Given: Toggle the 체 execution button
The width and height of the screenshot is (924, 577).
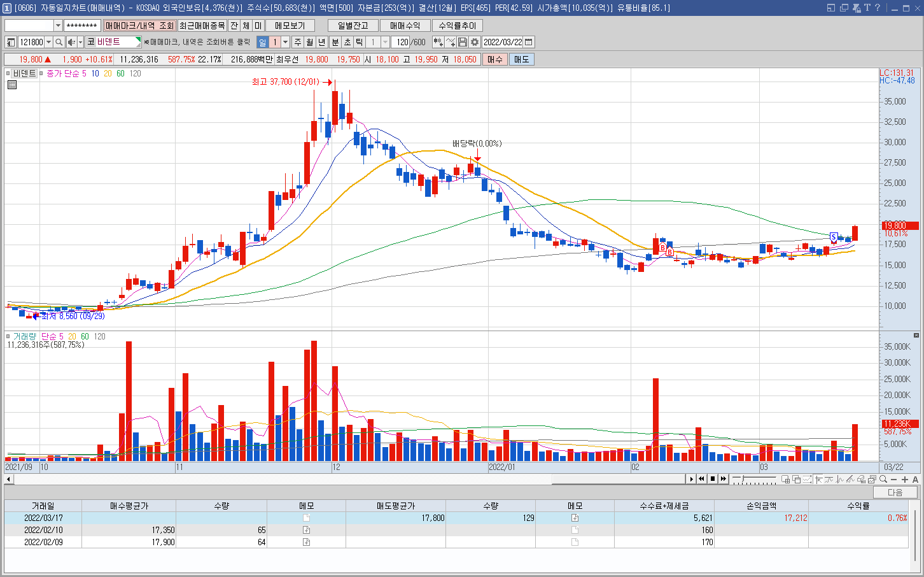Looking at the screenshot, I should click(x=246, y=25).
